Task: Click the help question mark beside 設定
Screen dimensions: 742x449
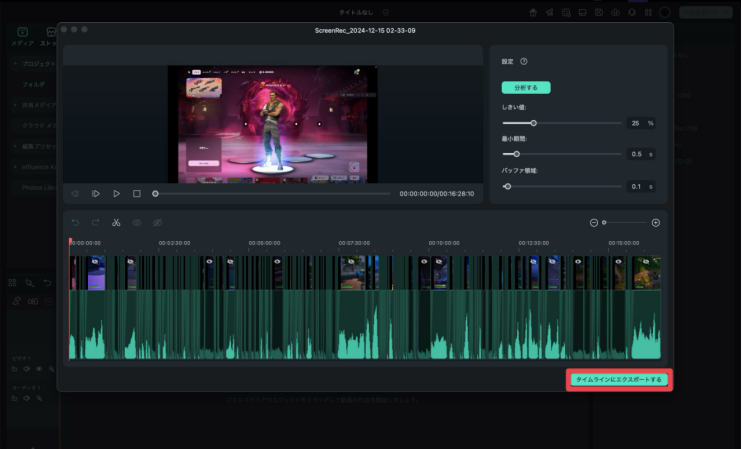Action: (524, 61)
